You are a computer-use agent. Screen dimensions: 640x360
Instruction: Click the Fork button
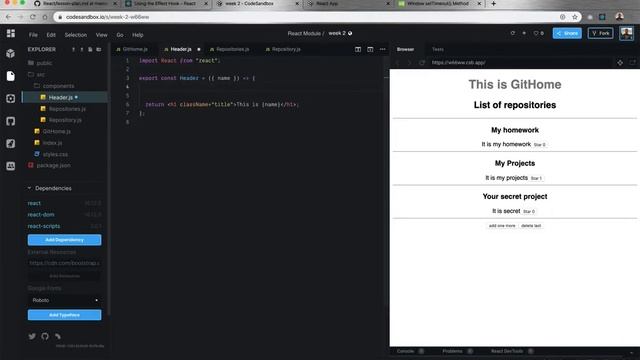pos(600,33)
